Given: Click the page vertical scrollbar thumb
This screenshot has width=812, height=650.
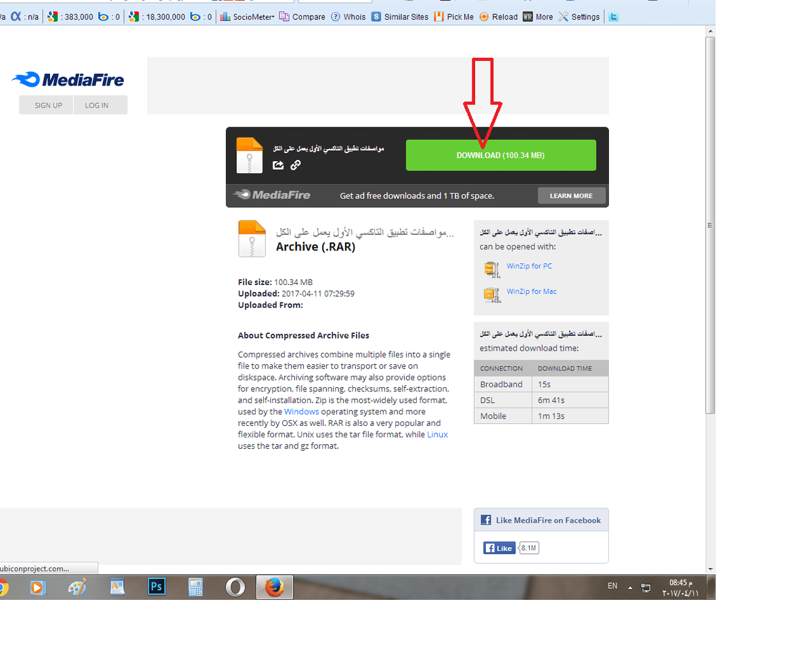Looking at the screenshot, I should 710,225.
